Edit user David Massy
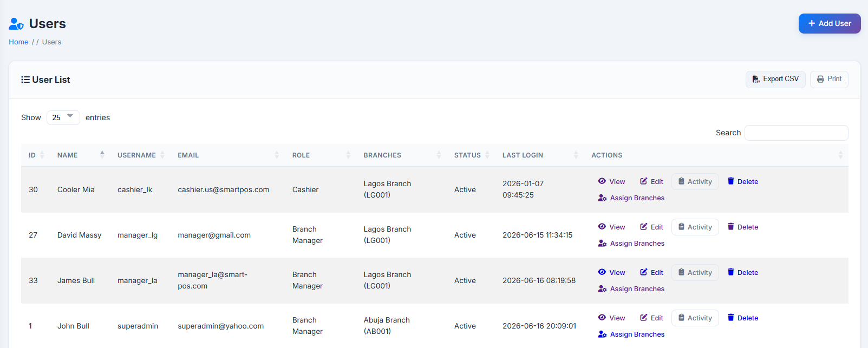868x348 pixels. [x=651, y=227]
